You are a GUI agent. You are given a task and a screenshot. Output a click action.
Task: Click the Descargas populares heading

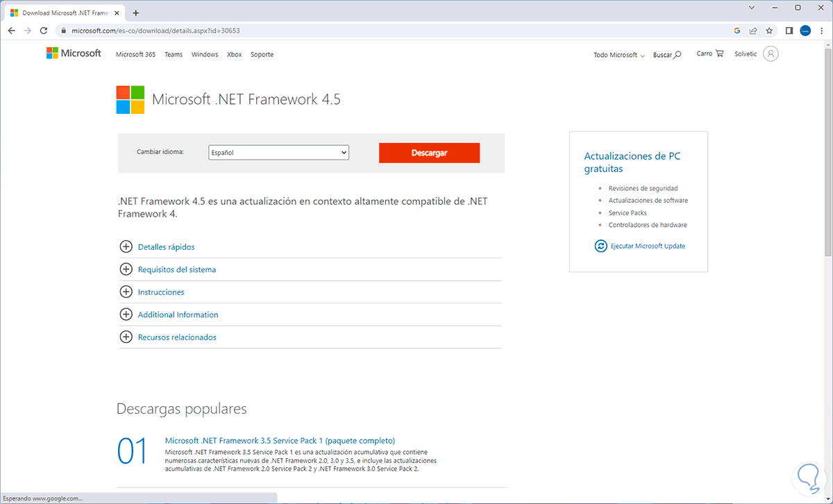coord(182,409)
